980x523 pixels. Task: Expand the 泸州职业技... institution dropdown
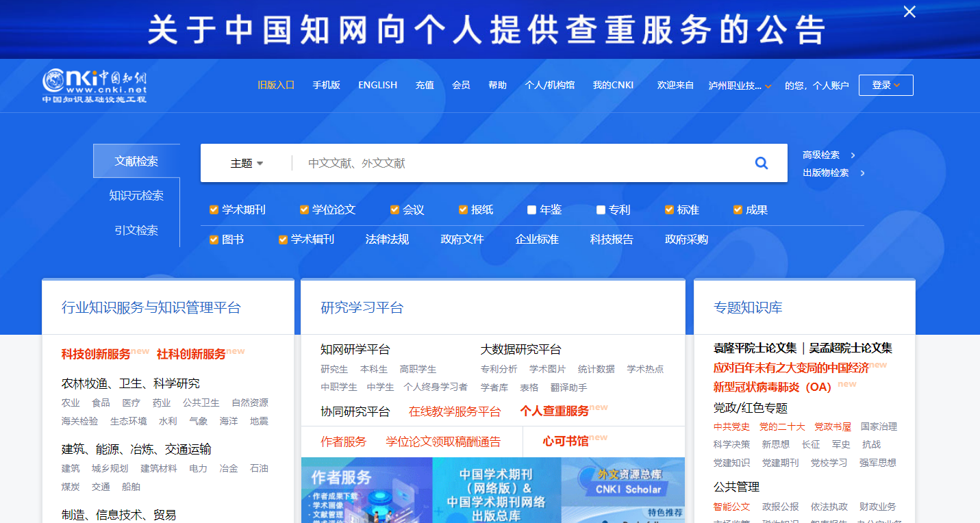(x=740, y=86)
